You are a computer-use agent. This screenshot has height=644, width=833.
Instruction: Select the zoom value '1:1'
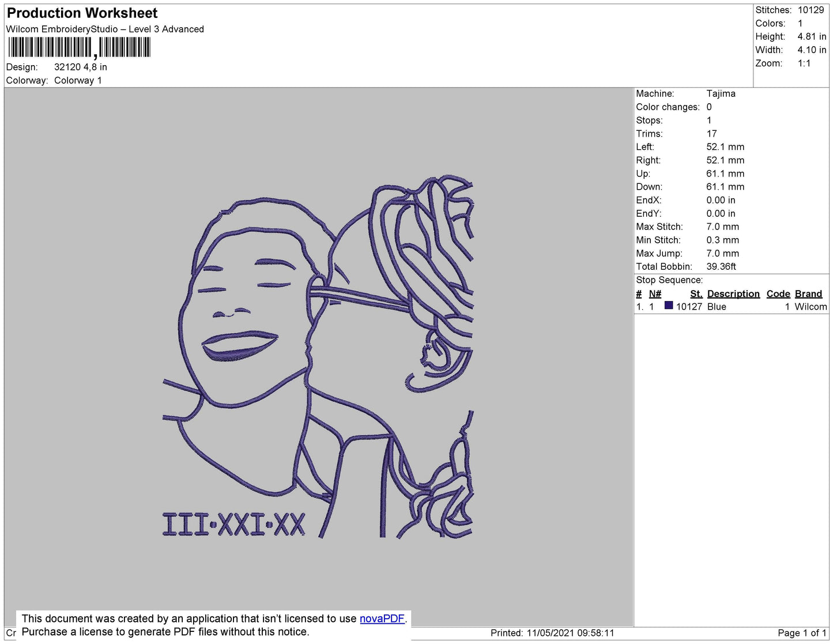(x=804, y=63)
